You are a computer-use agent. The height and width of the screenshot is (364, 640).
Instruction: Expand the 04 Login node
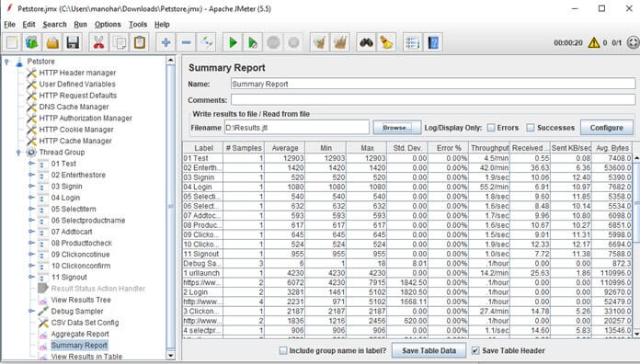31,198
